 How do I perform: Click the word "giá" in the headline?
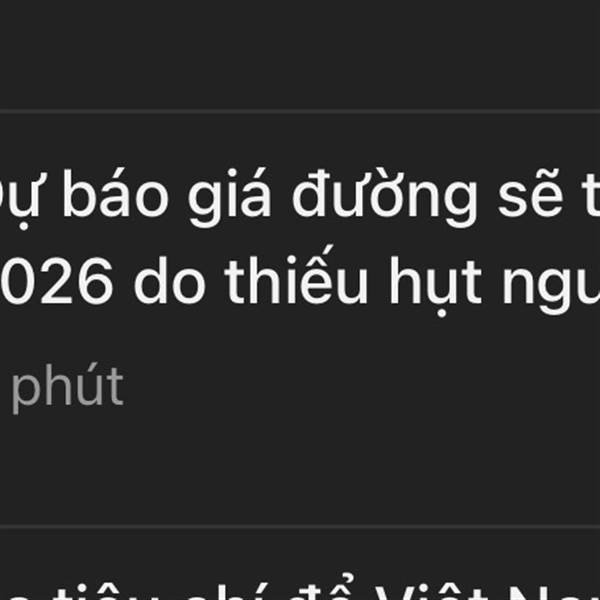click(x=230, y=197)
